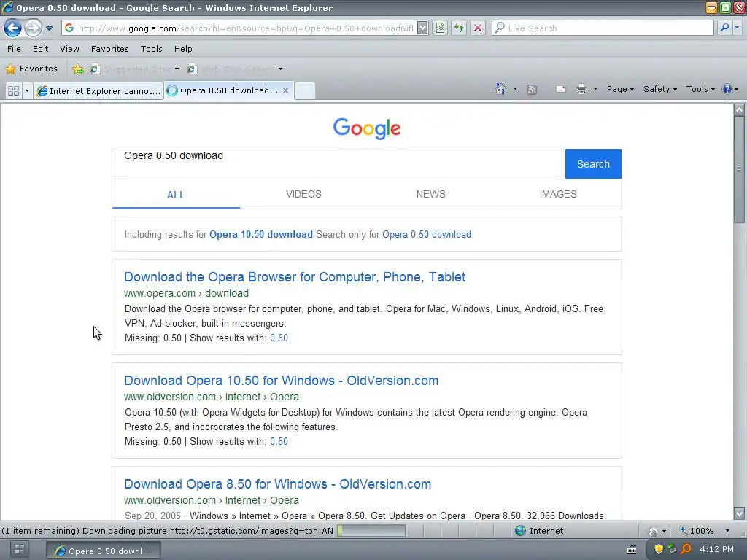The image size is (747, 560).
Task: Open the zoom level dropdown arrow
Action: (727, 531)
